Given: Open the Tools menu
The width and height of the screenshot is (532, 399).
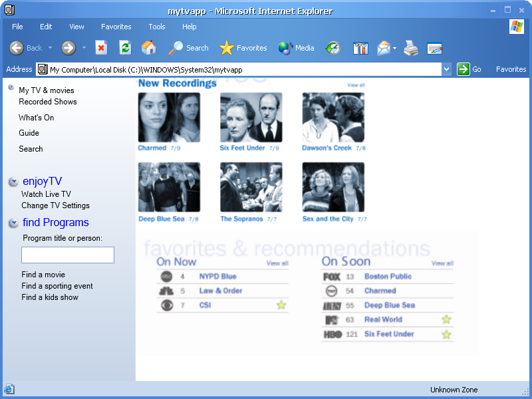Looking at the screenshot, I should pos(157,27).
